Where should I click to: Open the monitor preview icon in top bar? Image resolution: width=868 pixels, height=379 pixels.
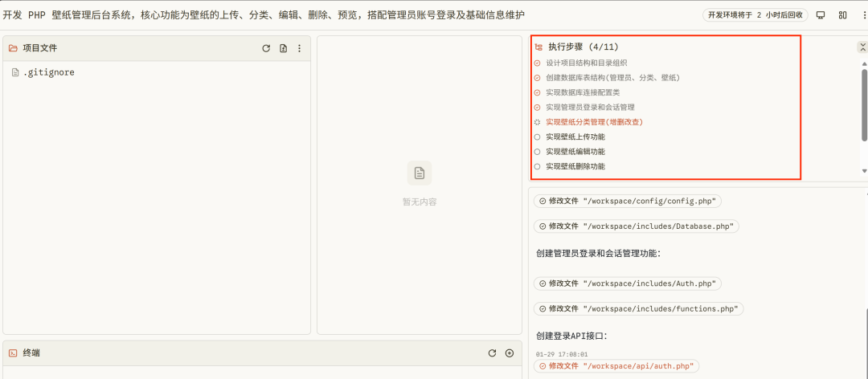[821, 15]
